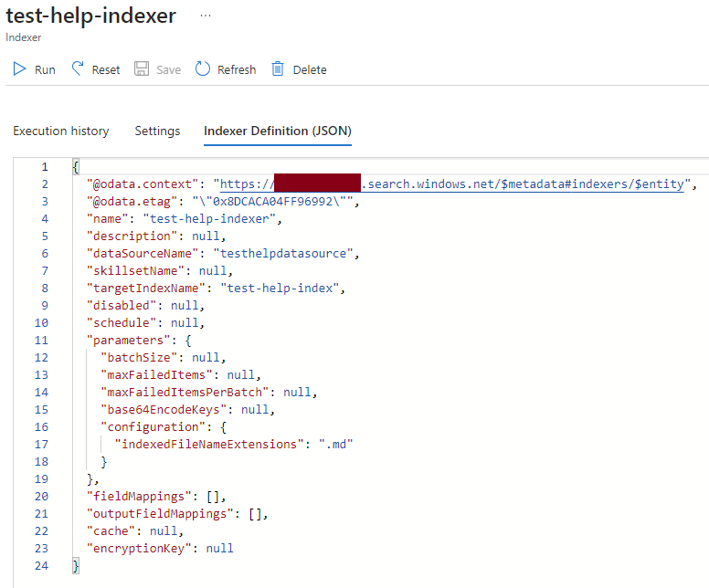Place cursor on "skillsetName" key

click(135, 271)
